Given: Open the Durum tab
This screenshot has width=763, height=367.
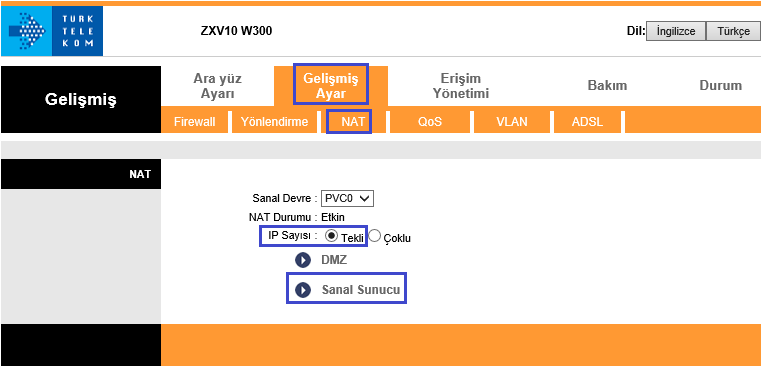Looking at the screenshot, I should coord(721,86).
